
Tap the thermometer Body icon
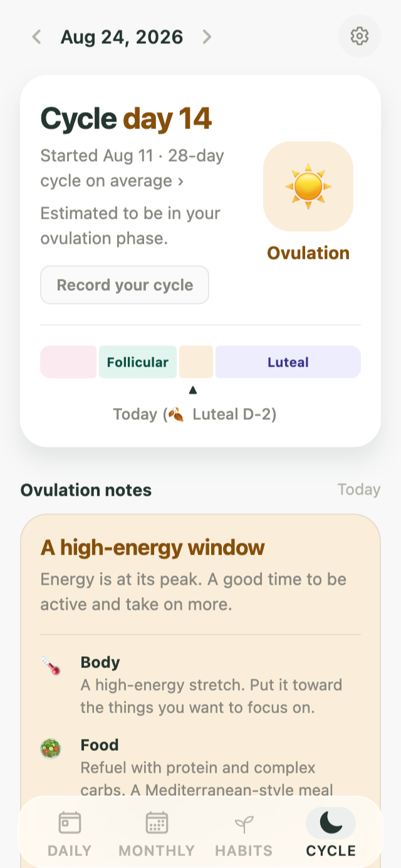coord(51,666)
